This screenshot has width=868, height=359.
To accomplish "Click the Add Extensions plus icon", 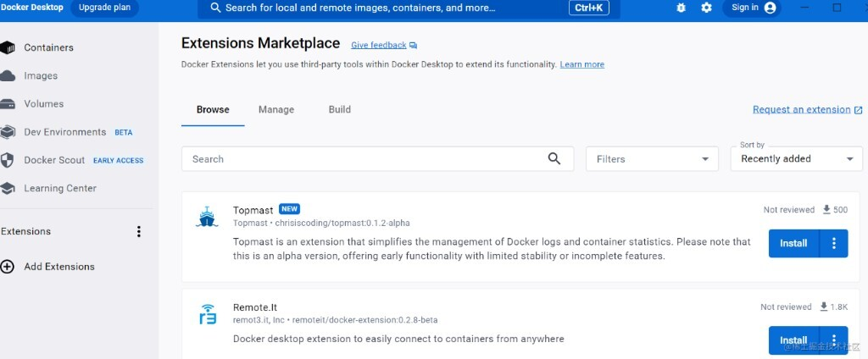I will 8,267.
